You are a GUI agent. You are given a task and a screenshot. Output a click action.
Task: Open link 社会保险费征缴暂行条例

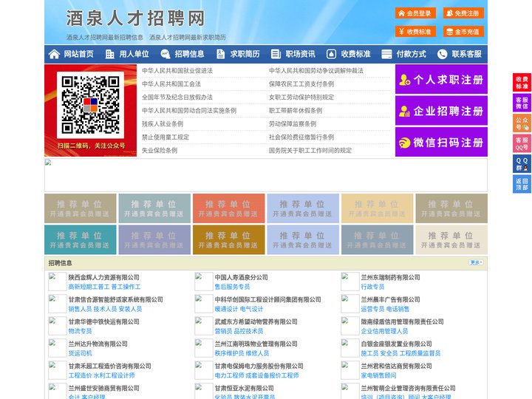[301, 137]
